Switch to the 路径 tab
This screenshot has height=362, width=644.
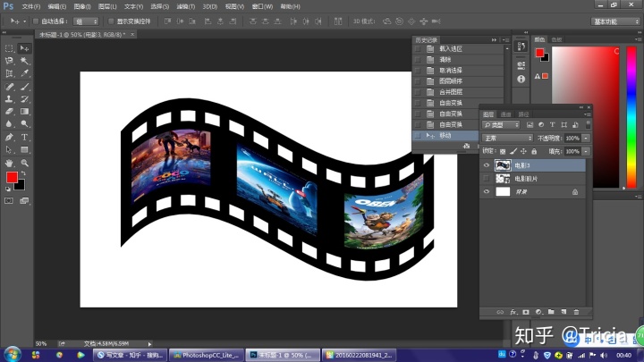pyautogui.click(x=523, y=114)
